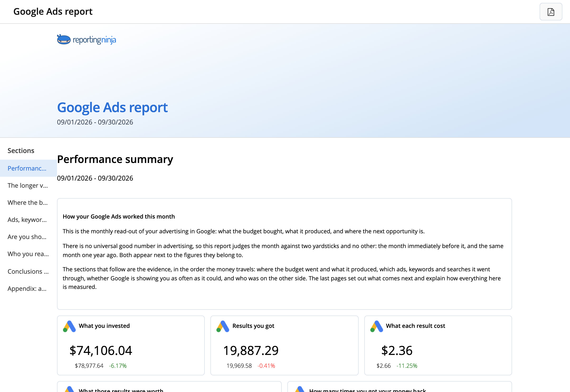This screenshot has width=570, height=392.
Task: Click the date range under Performance summary
Action: point(95,178)
